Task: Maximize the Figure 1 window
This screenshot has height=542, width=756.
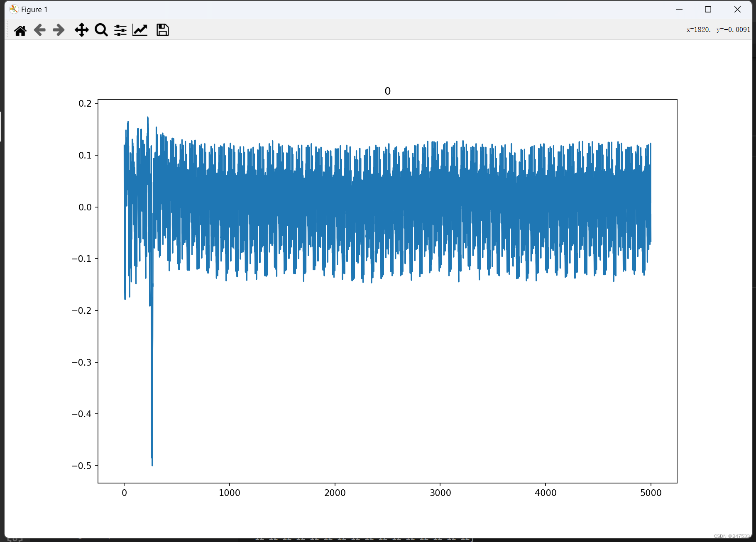Action: 708,9
